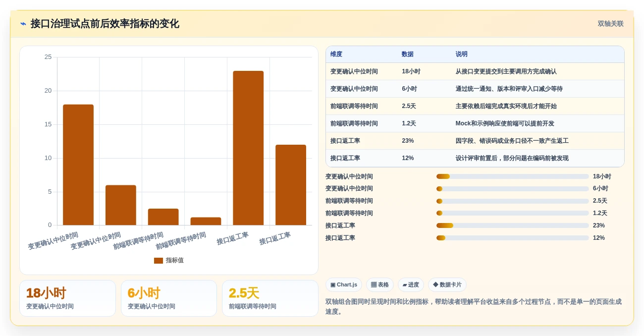Screen dimensions: 644x336
Task: Click the tallest chart bar with value 23
Action: point(248,148)
